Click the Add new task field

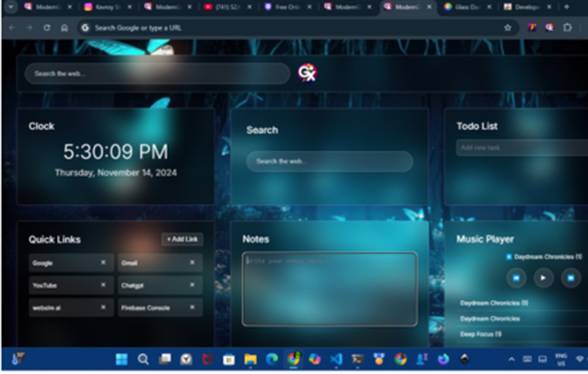tap(522, 147)
